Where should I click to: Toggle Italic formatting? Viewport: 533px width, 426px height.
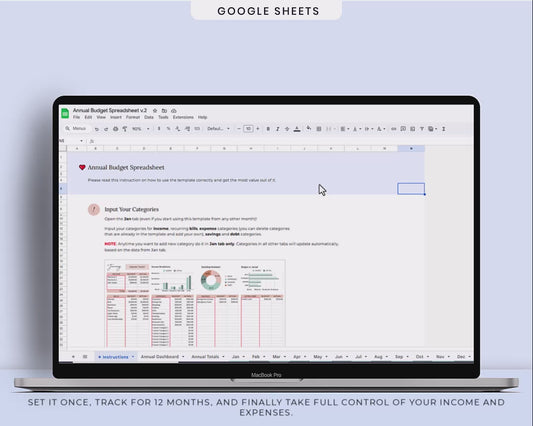278,129
